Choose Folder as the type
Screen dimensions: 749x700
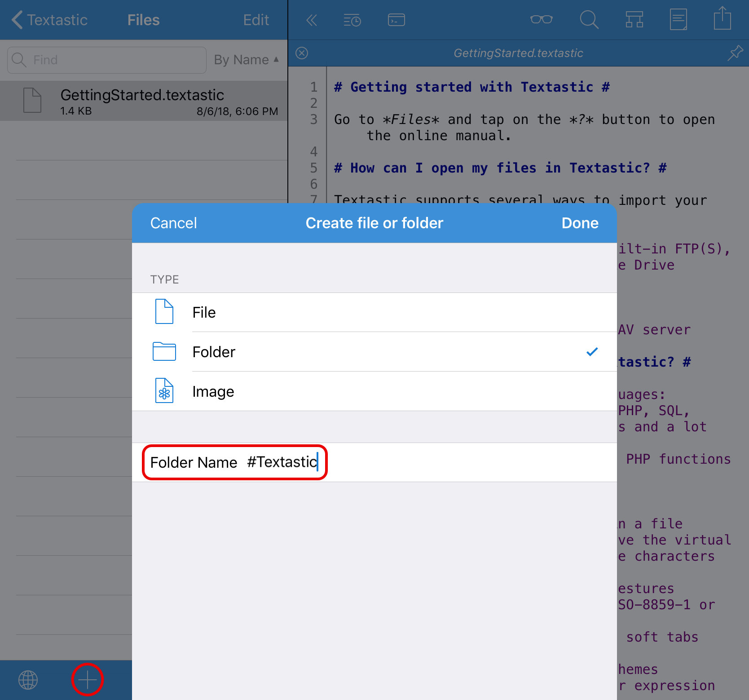pyautogui.click(x=374, y=352)
